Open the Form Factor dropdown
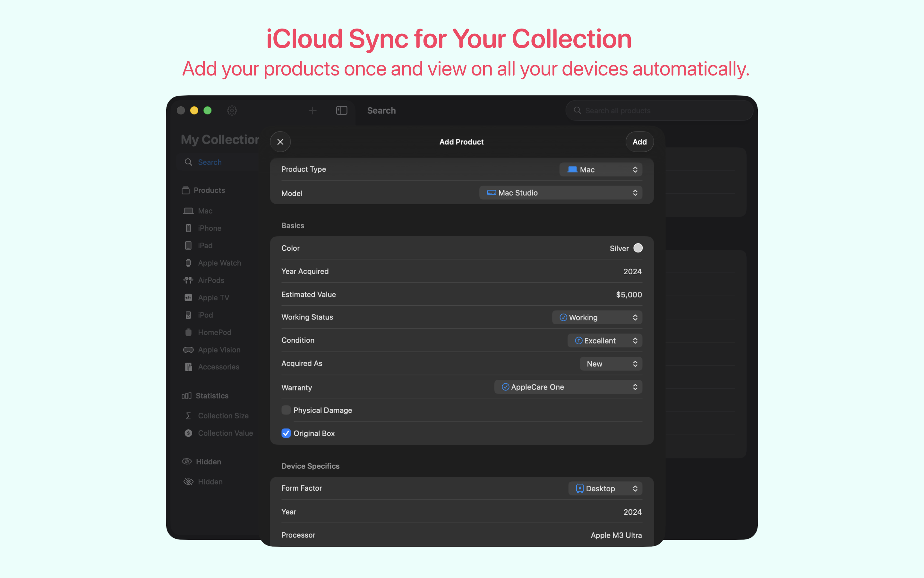This screenshot has width=924, height=578. (x=605, y=488)
